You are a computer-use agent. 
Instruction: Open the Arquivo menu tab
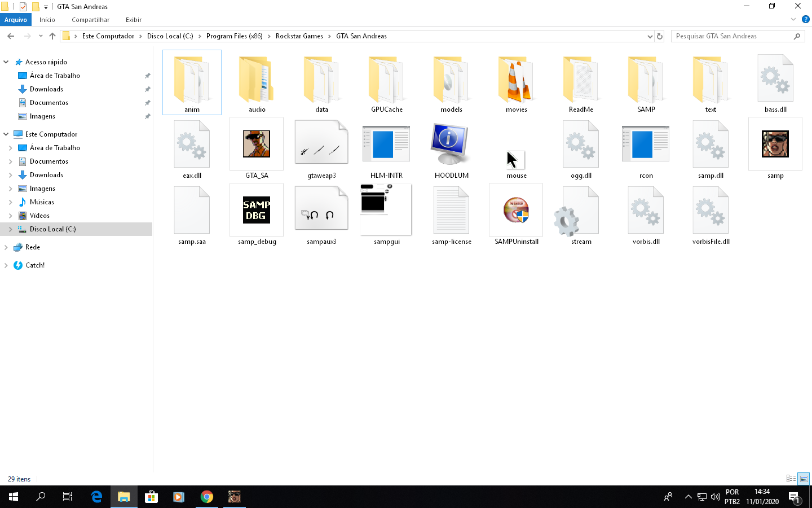[x=16, y=20]
